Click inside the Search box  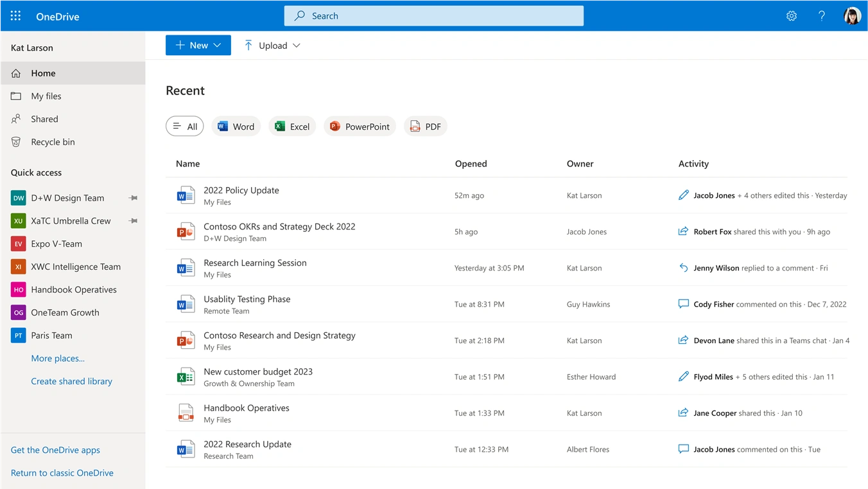click(433, 15)
